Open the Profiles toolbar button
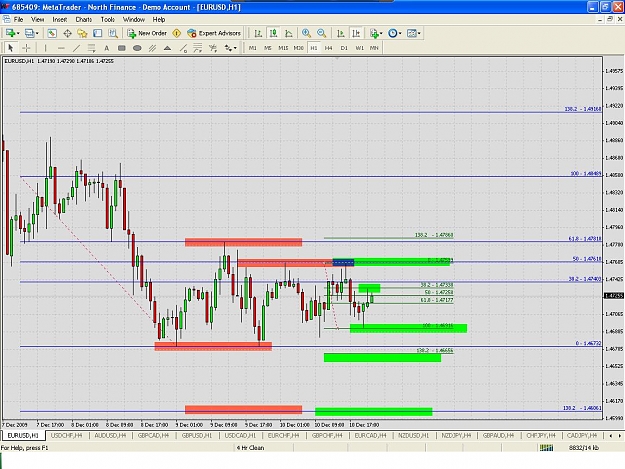This screenshot has height=469, width=625. 29,33
